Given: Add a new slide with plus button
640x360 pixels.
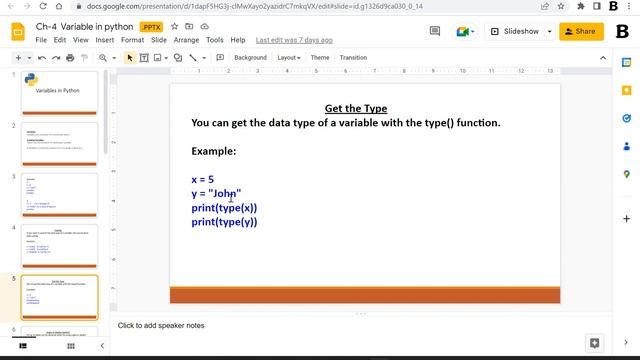Looking at the screenshot, I should 18,58.
